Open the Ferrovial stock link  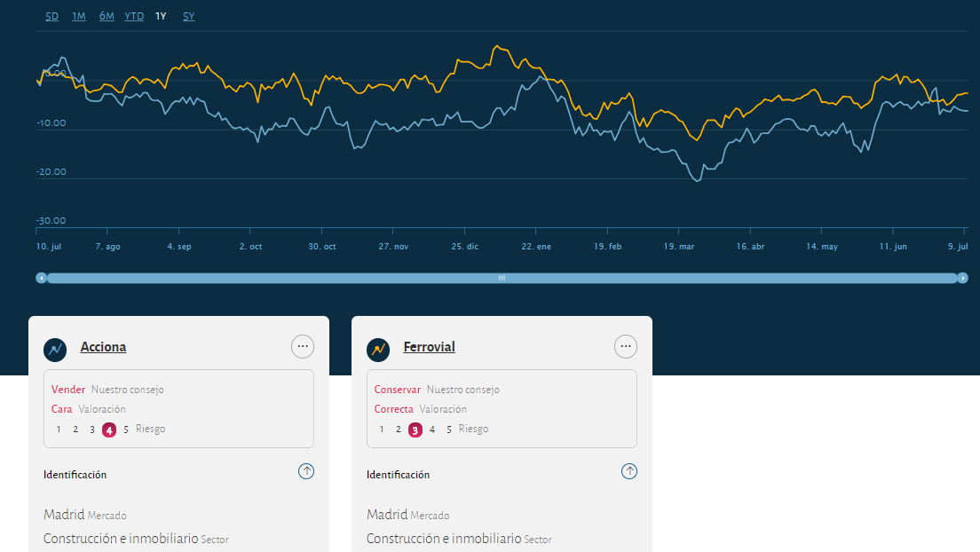tap(429, 347)
